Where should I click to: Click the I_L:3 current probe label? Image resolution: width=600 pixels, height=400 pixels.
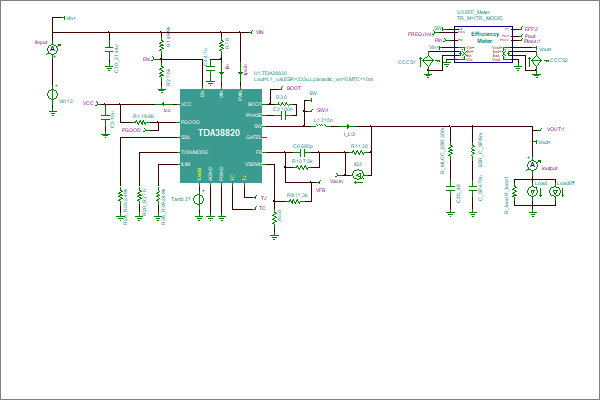(x=349, y=134)
